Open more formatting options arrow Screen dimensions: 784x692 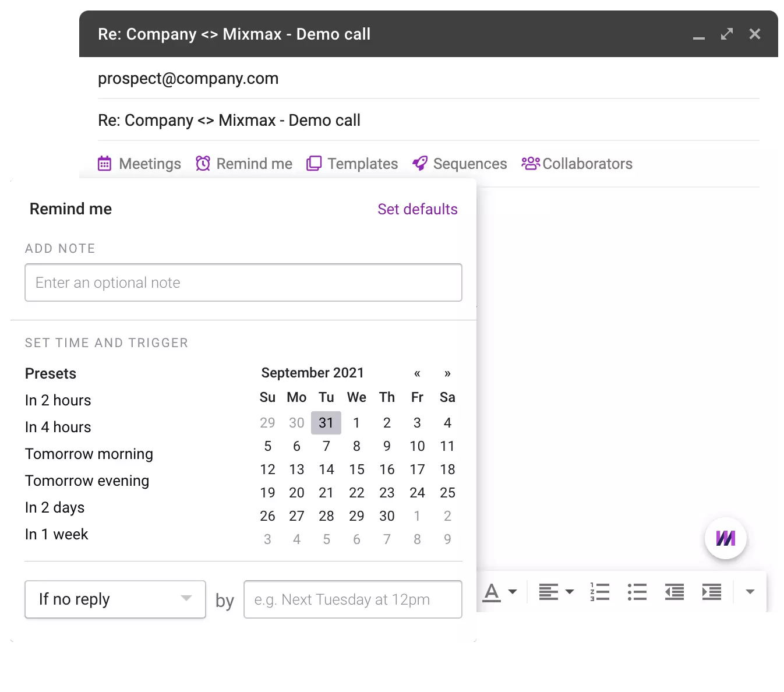click(x=750, y=592)
